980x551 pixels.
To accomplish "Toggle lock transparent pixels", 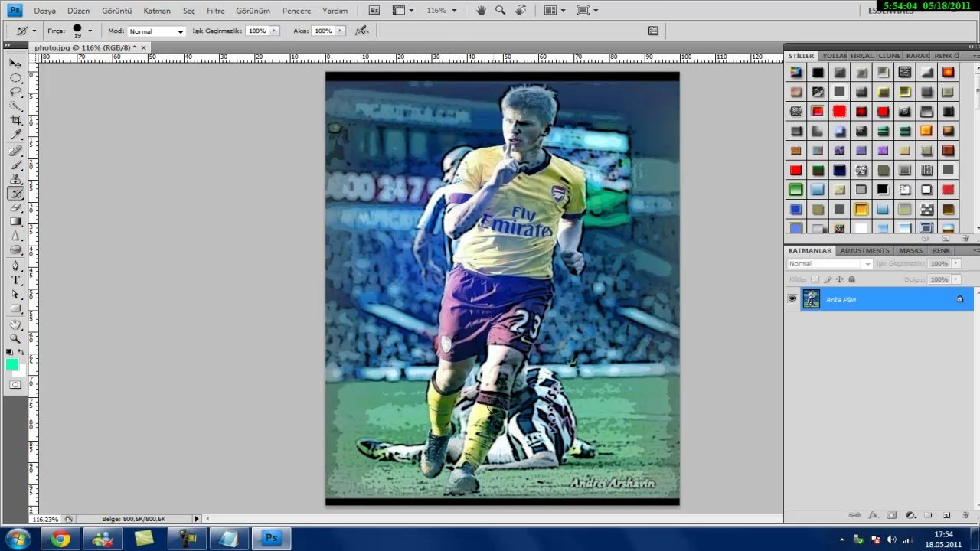I will click(815, 279).
